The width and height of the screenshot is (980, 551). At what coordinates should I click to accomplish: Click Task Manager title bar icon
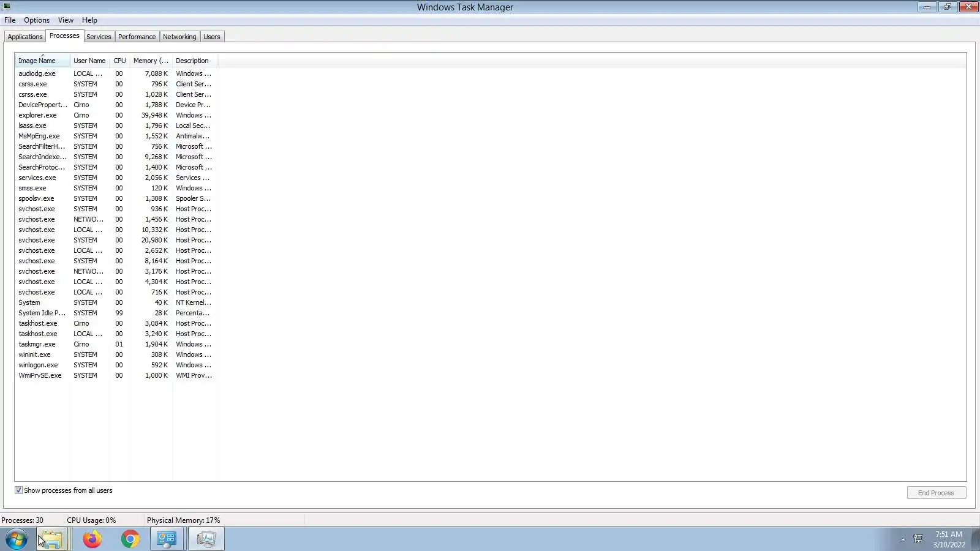click(x=7, y=7)
